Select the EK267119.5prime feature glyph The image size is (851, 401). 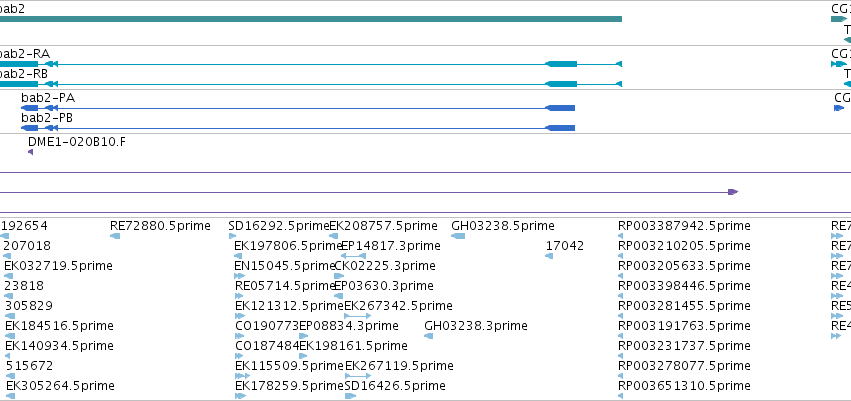[x=358, y=375]
